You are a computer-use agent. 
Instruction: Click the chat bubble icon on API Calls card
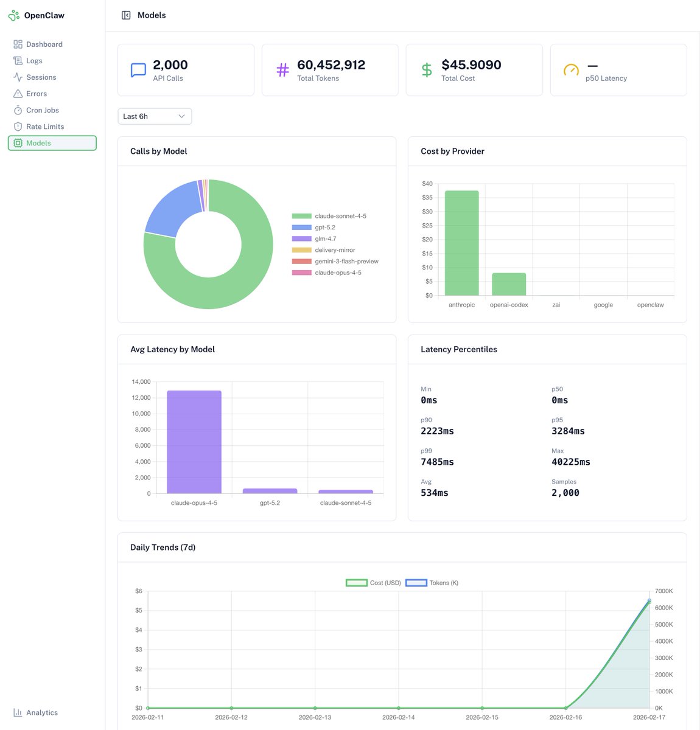coord(138,69)
